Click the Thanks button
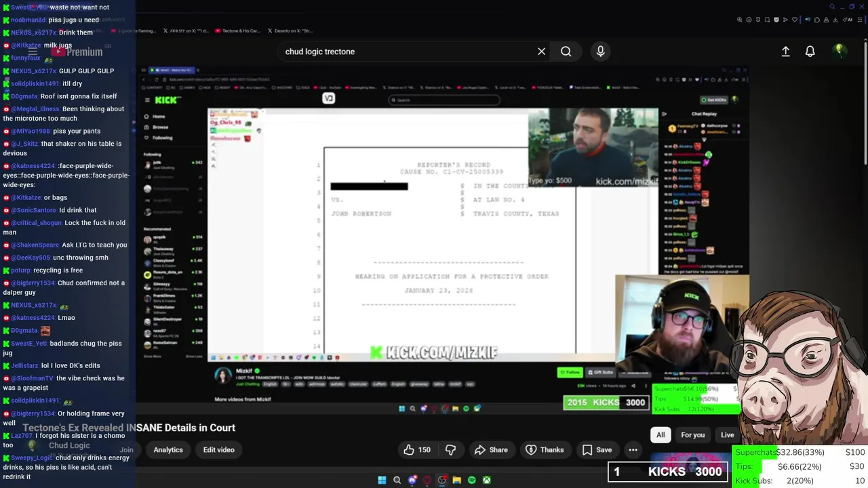 545,449
